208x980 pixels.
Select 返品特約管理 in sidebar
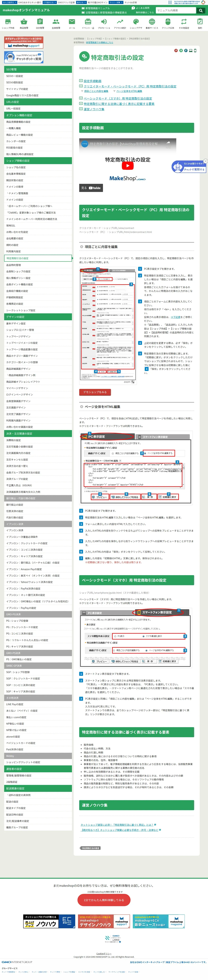[38, 265]
